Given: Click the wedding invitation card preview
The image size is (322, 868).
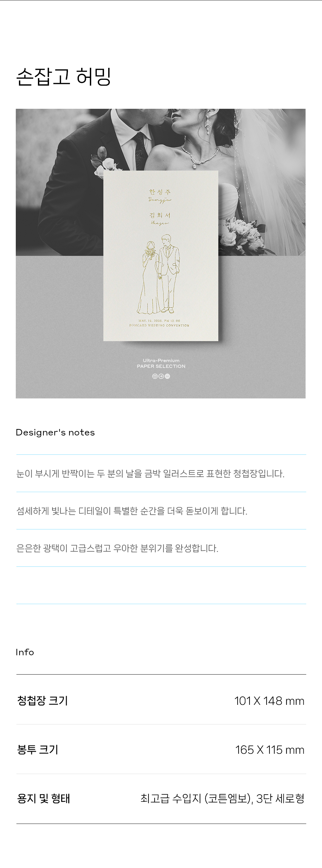Looking at the screenshot, I should tap(161, 256).
